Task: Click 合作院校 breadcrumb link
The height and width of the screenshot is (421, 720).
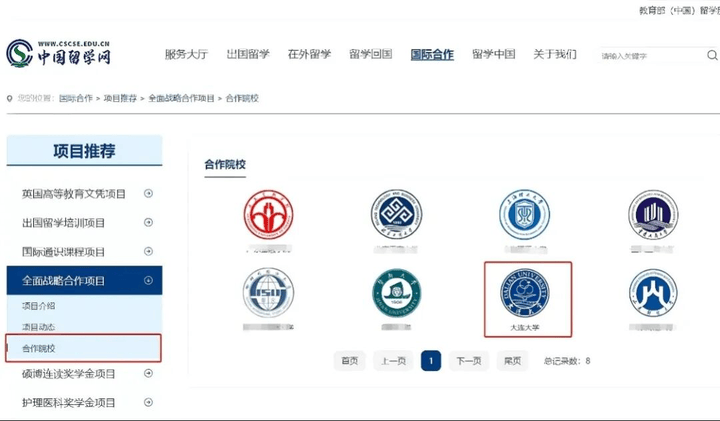Action: 242,98
